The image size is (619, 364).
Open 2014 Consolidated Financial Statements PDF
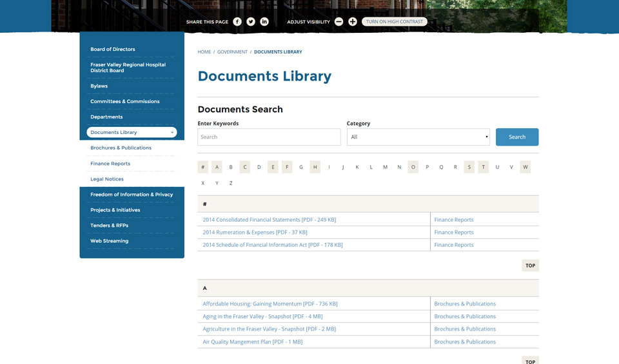pyautogui.click(x=269, y=220)
